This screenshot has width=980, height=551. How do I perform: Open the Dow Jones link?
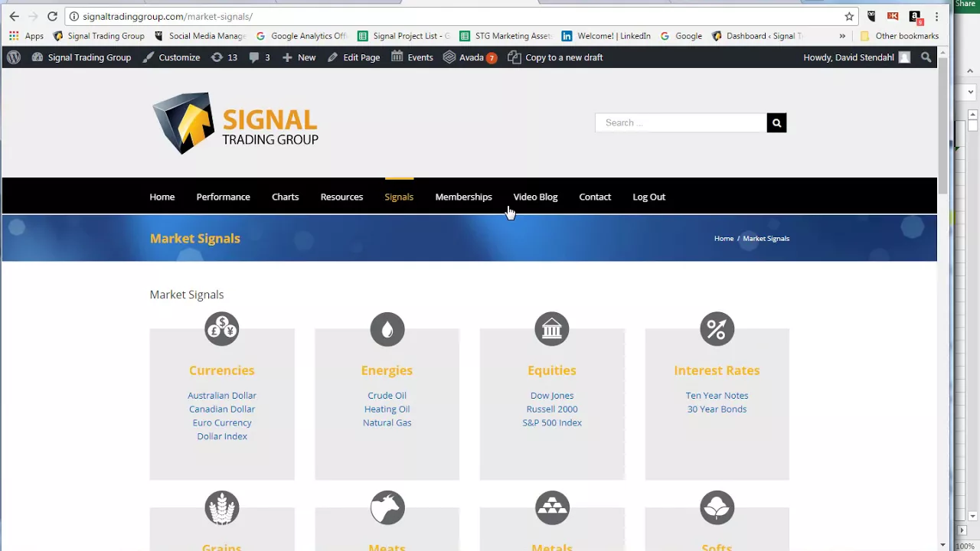click(552, 396)
